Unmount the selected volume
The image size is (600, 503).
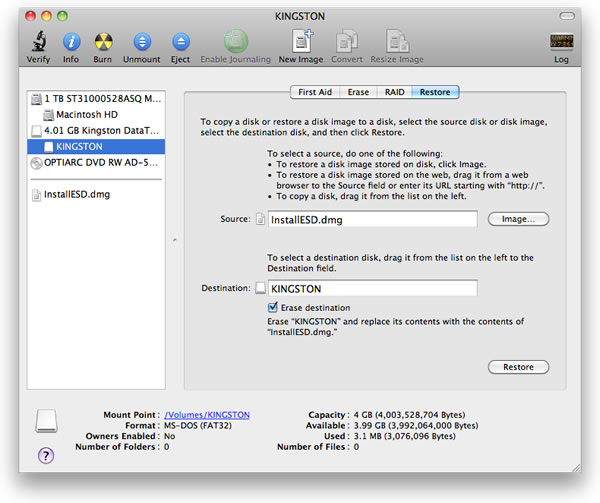pos(142,42)
